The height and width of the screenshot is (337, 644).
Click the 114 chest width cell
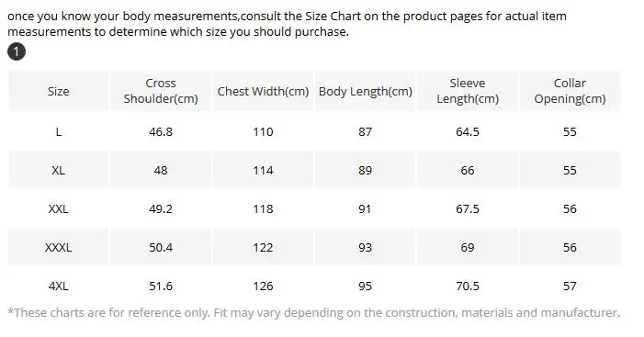263,171
